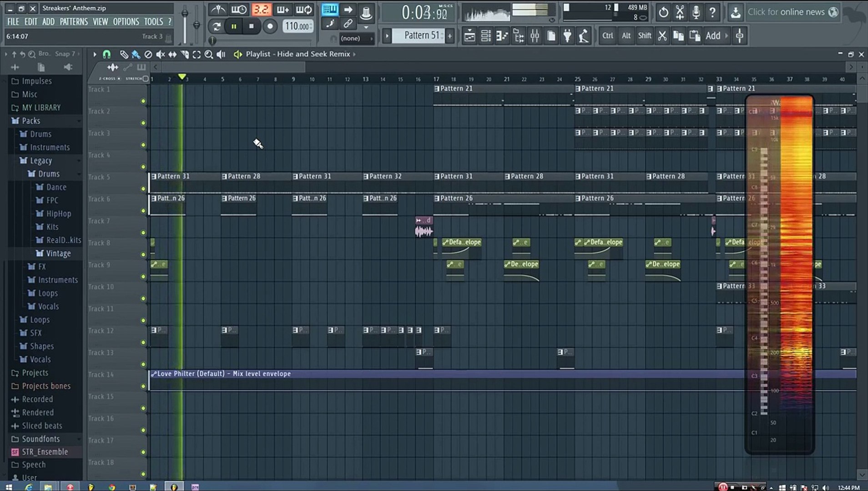Click the plugin picker plug icon

coord(567,36)
